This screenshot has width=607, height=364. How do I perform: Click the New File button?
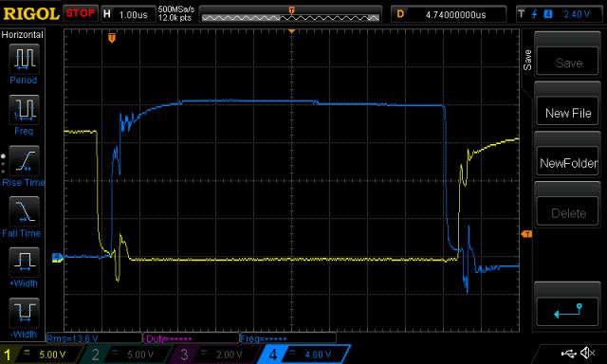[x=567, y=113]
